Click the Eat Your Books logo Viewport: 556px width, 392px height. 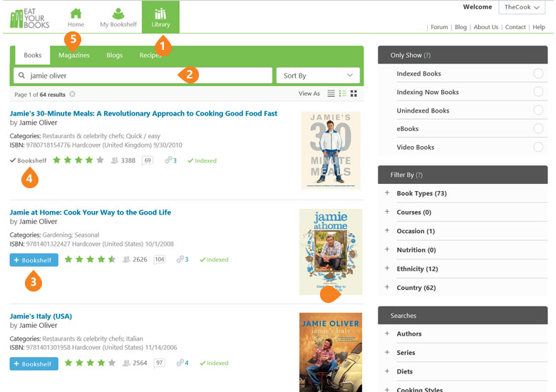[30, 19]
